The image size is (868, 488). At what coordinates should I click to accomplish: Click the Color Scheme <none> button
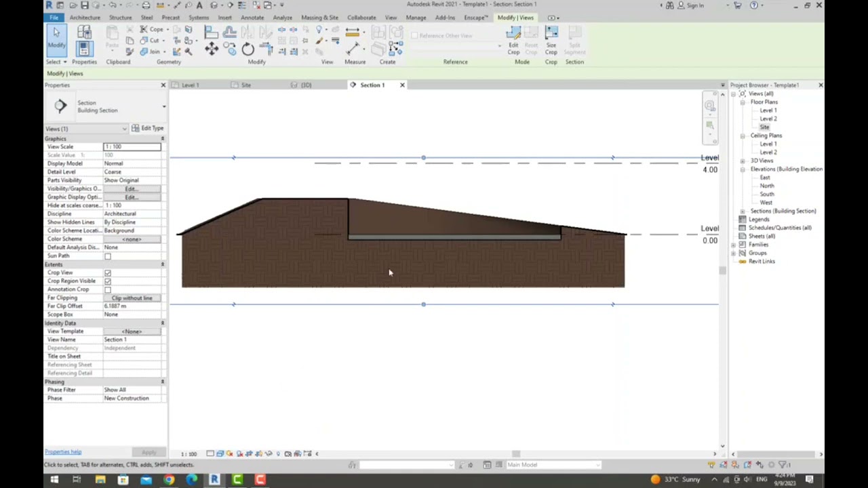point(132,239)
